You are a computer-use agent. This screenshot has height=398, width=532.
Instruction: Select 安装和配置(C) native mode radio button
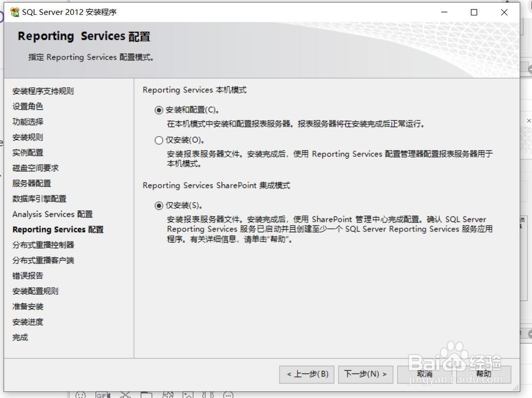[x=159, y=110]
